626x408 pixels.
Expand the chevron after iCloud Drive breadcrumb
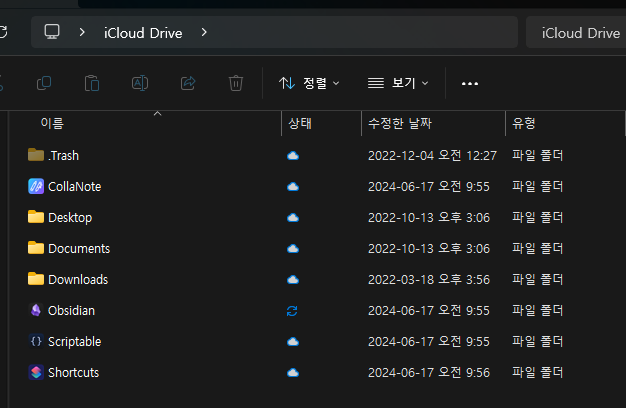(x=204, y=32)
